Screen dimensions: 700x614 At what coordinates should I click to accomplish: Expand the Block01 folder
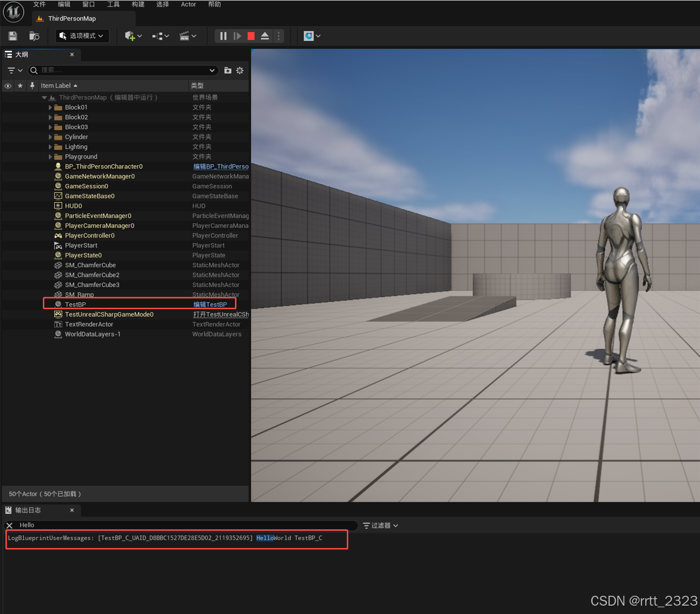tap(50, 107)
